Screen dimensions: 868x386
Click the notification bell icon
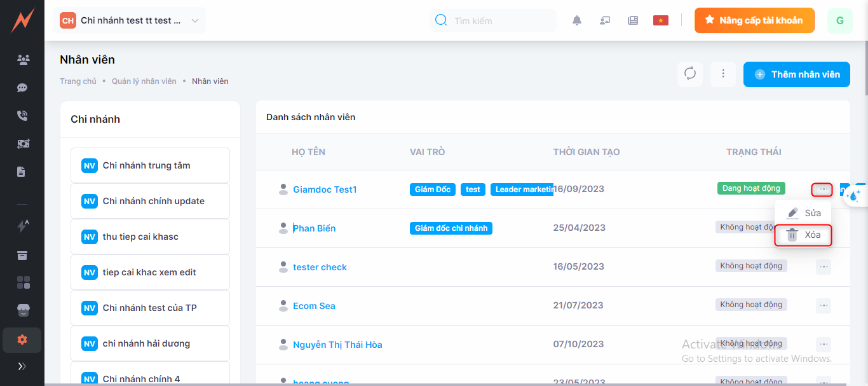[577, 20]
